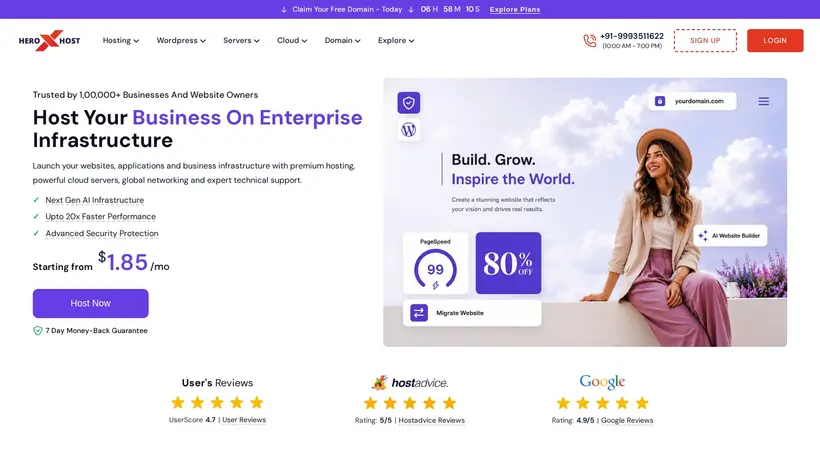Click the LOGIN button

tap(775, 40)
